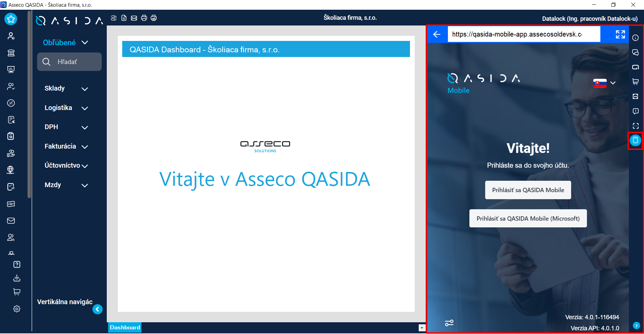Screen dimensions: 644x334
Task: Click the download tray icon in left sidebar
Action: point(17,278)
